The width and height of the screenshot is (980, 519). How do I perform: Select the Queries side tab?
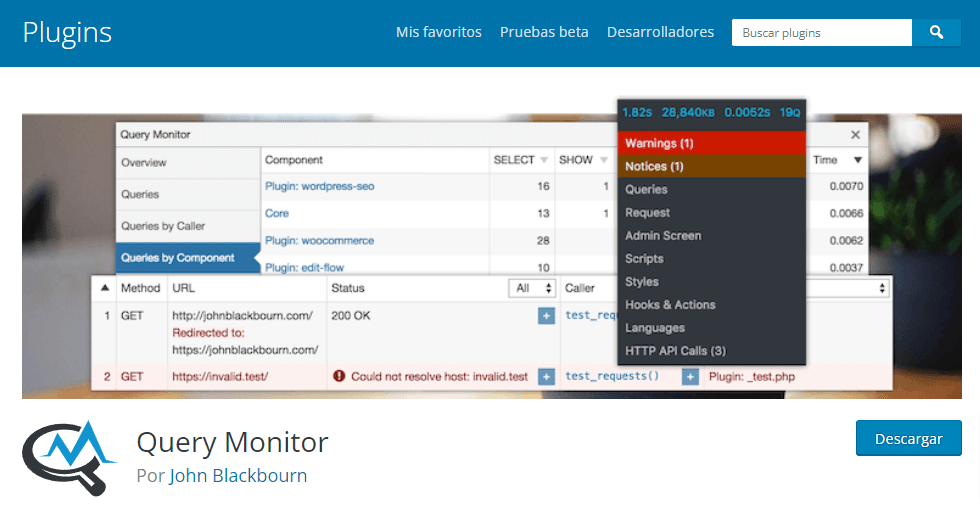tap(188, 194)
